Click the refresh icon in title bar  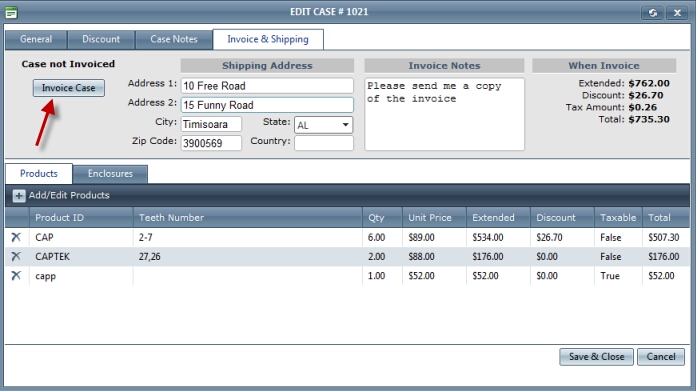652,12
